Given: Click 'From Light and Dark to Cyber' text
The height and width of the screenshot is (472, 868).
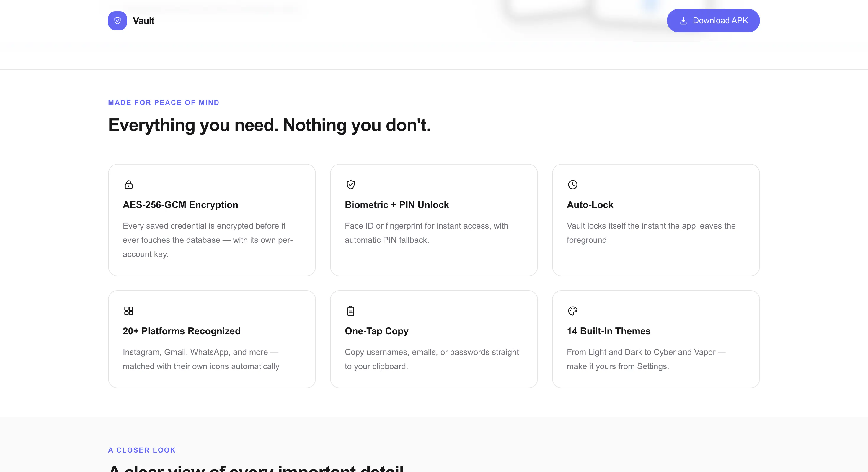Looking at the screenshot, I should point(646,359).
